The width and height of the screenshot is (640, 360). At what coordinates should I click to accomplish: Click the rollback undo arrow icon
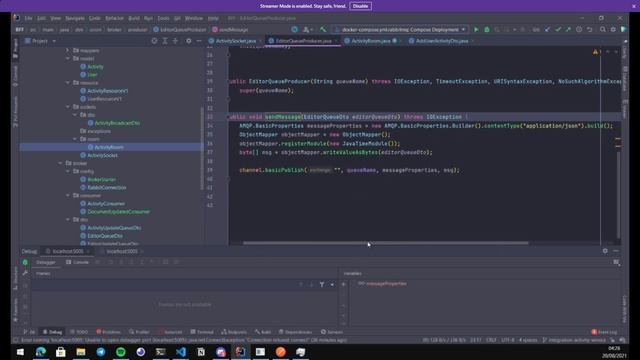589,29
